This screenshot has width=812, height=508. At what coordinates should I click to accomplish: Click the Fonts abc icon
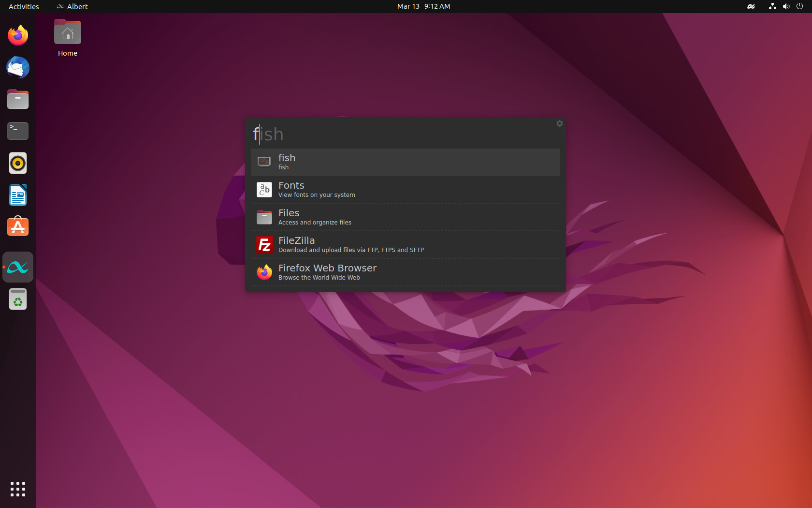tap(264, 190)
